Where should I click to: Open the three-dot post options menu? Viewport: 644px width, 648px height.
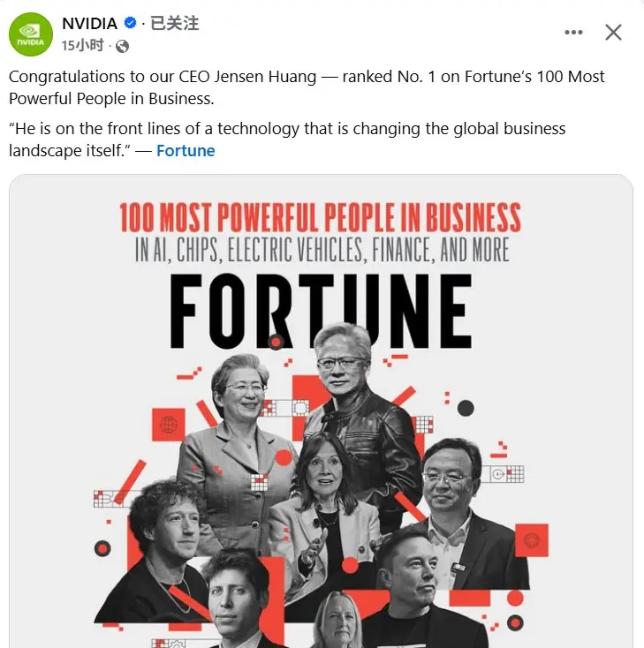[573, 33]
